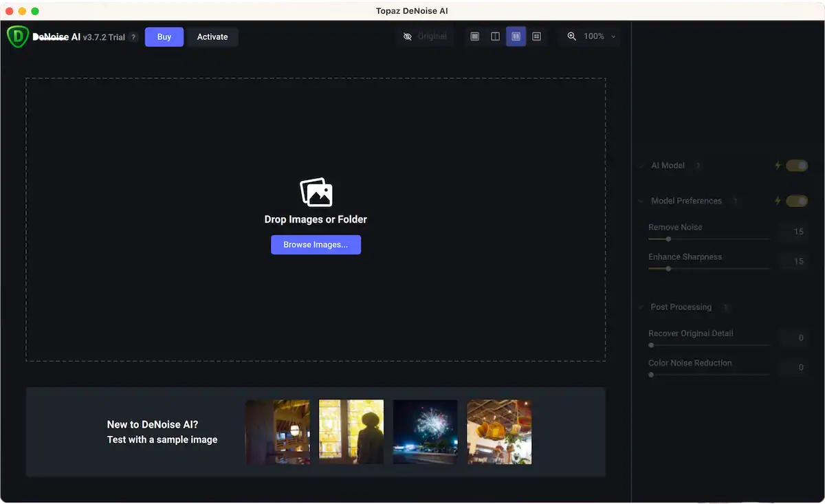The width and height of the screenshot is (825, 504).
Task: Collapse the Post Processing section chevron
Action: click(641, 307)
